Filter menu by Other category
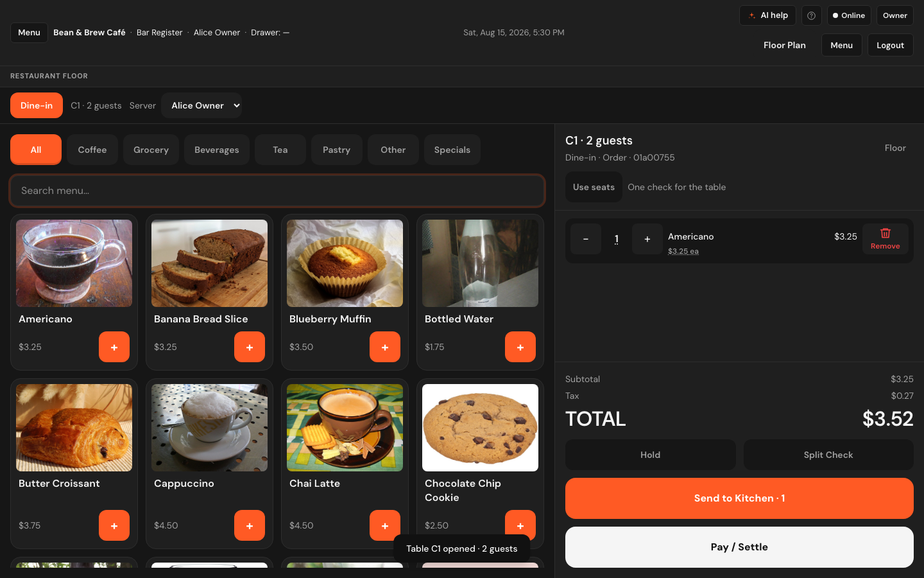This screenshot has height=578, width=924. click(x=393, y=150)
